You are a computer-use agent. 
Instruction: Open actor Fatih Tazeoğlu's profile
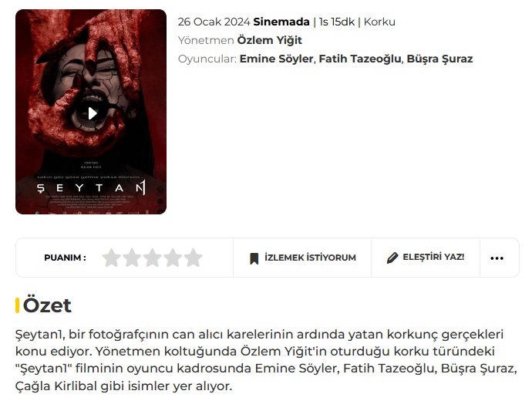pyautogui.click(x=360, y=59)
